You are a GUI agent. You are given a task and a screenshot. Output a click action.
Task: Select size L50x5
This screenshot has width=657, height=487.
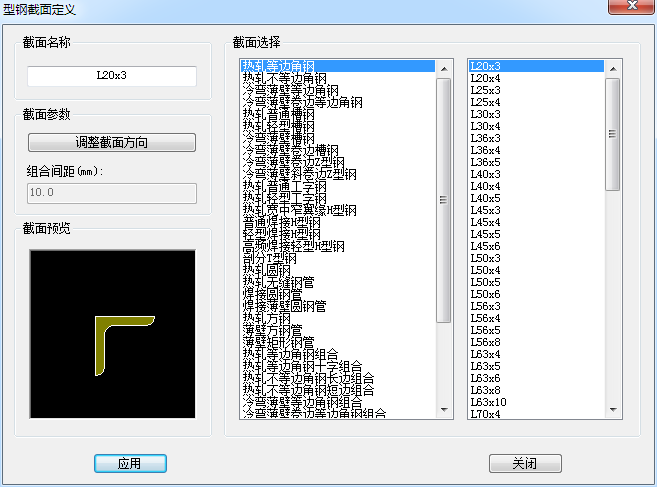[536, 282]
